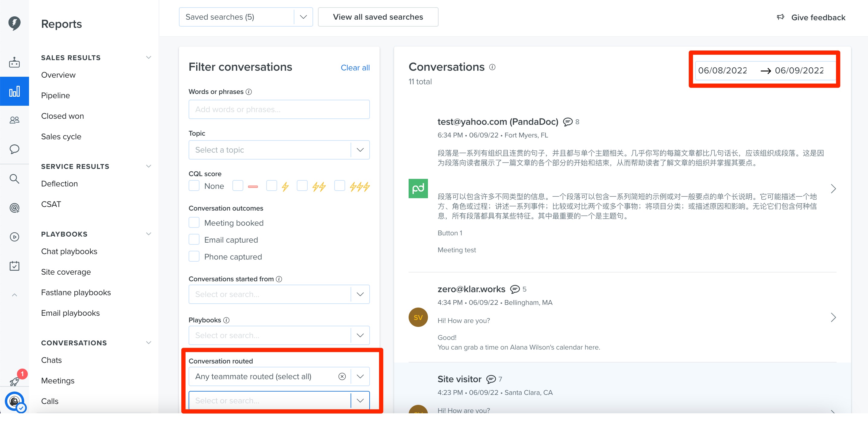Click the rocket icon with notification badge

[15, 381]
